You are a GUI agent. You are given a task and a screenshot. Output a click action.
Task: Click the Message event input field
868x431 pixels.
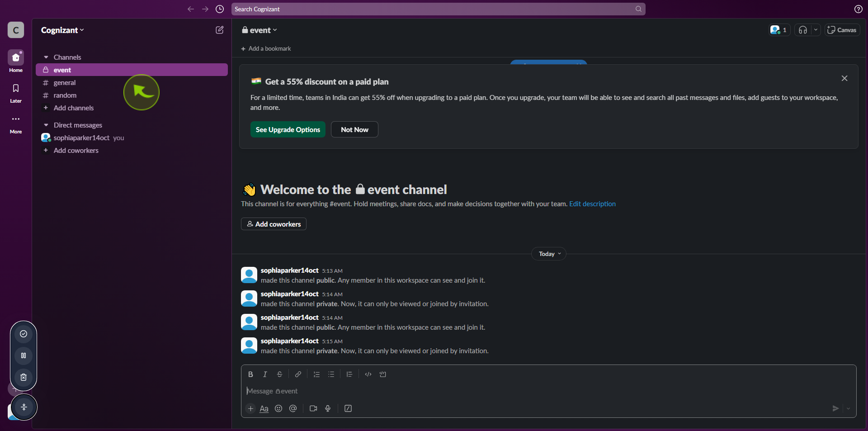548,391
